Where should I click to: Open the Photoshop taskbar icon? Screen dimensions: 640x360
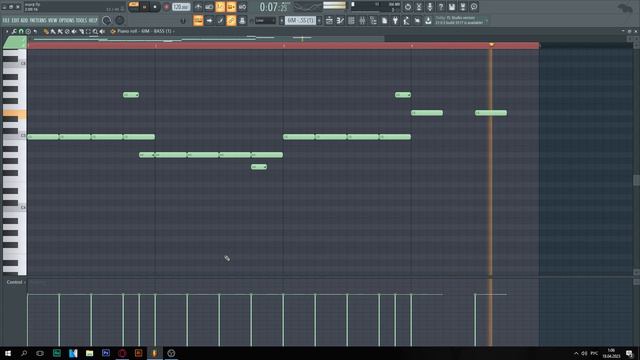click(x=106, y=353)
